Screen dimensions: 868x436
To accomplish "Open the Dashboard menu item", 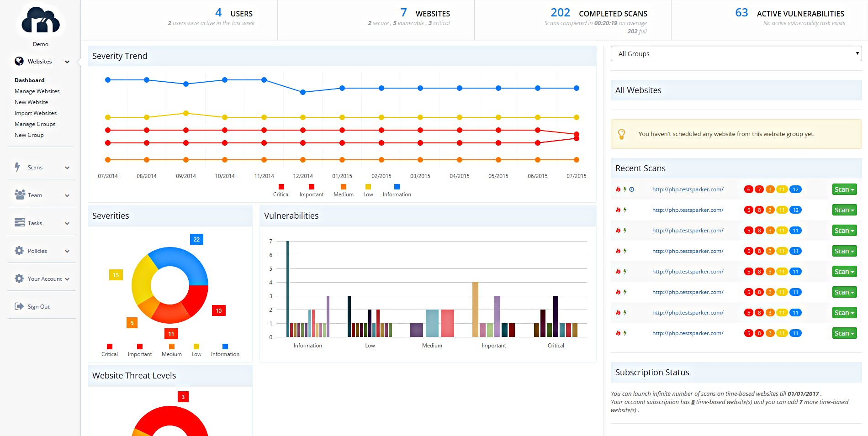I will coord(29,80).
